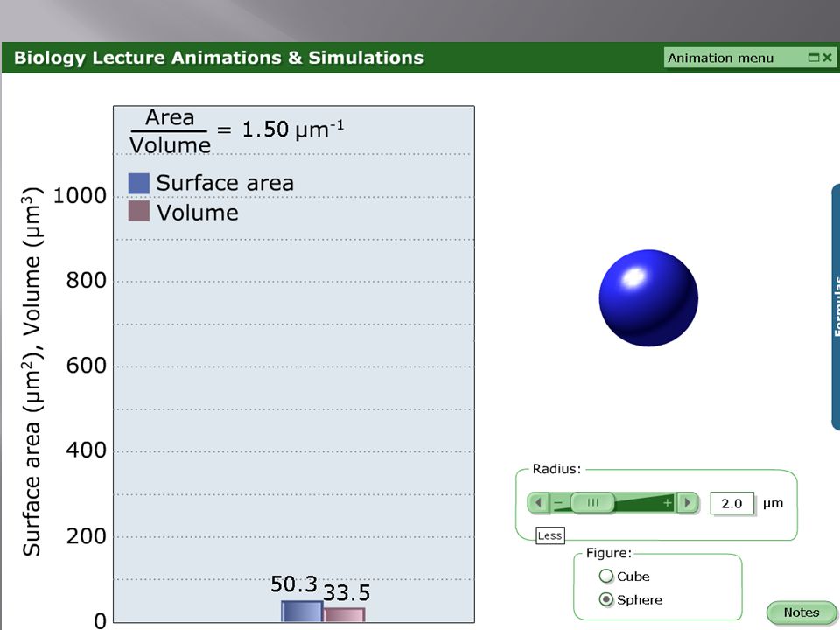Screen dimensions: 840x630
Task: Click the y-axis label 400
Action: point(87,450)
